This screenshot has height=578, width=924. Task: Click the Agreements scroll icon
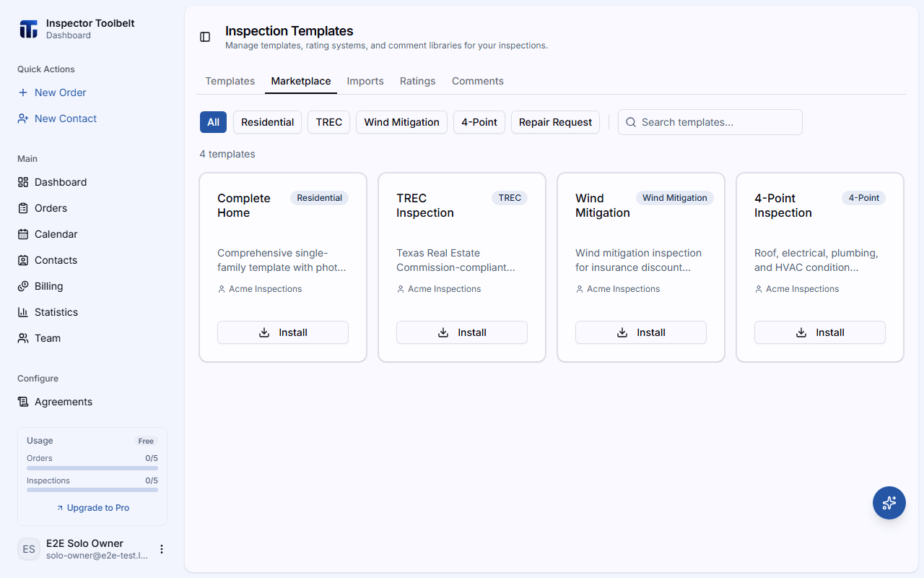23,402
